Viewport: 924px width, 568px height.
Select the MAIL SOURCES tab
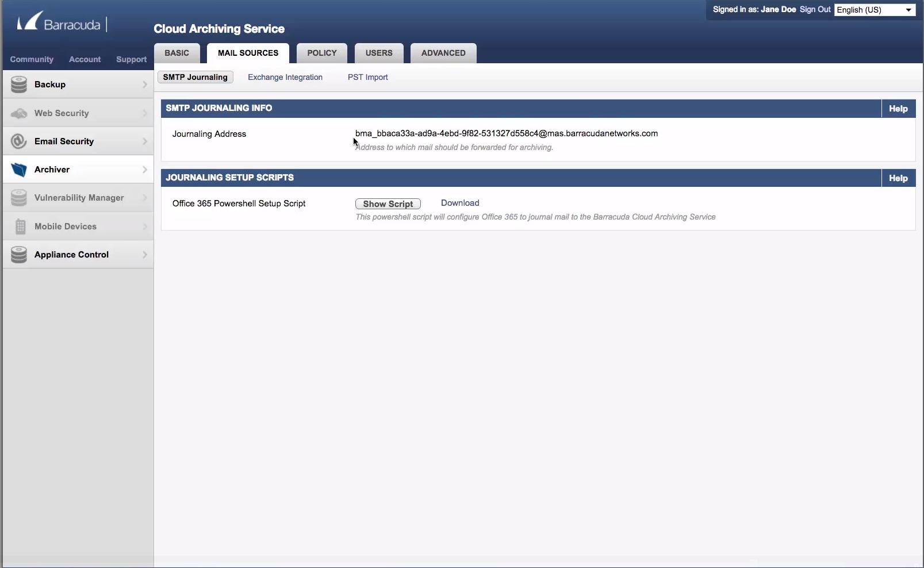coord(248,53)
